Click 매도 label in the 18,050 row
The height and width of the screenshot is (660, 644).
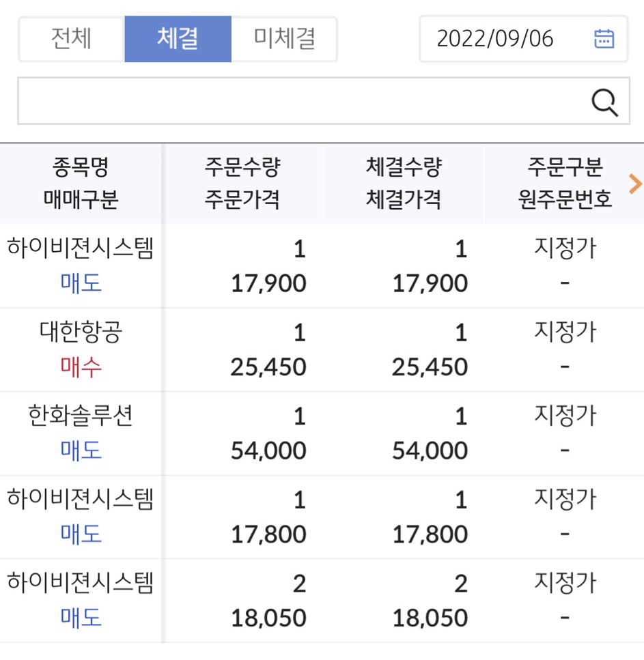point(81,618)
